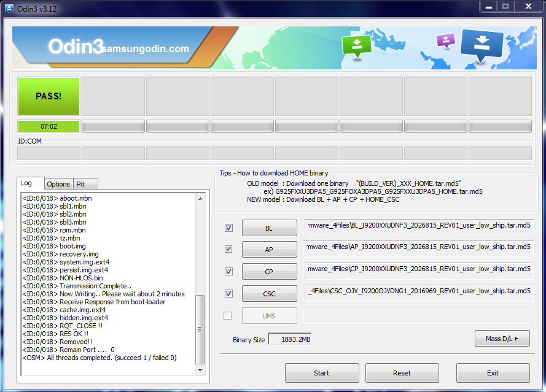546x392 pixels.
Task: Click the green download bubble icon in banner
Action: (x=357, y=47)
